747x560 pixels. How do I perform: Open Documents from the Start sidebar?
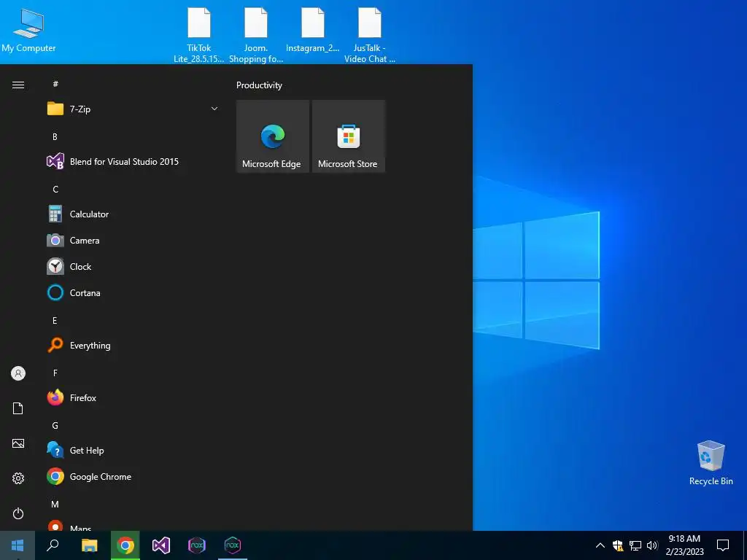(18, 408)
